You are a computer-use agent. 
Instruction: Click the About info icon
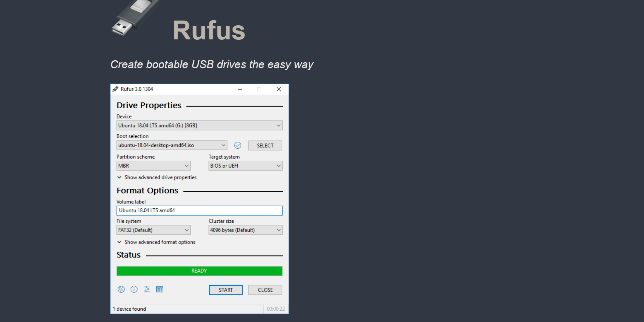[134, 289]
